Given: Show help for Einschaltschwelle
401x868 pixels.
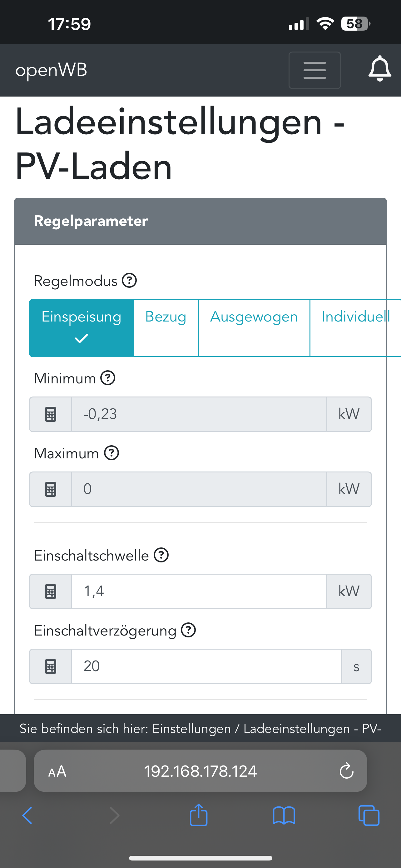Looking at the screenshot, I should [x=161, y=555].
